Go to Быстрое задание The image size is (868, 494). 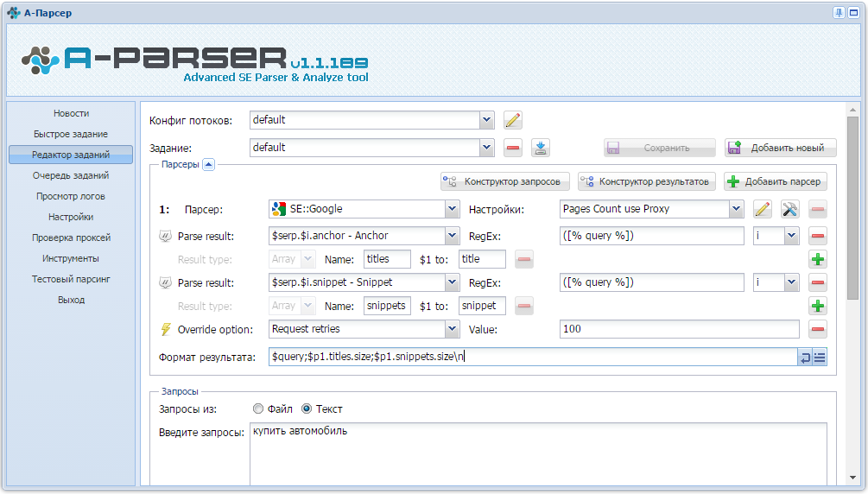[71, 134]
